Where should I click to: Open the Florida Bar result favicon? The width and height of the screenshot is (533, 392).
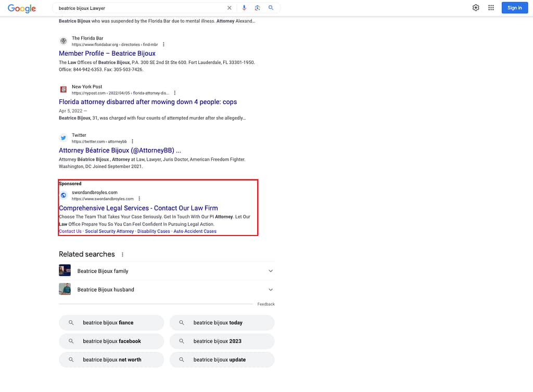(63, 41)
